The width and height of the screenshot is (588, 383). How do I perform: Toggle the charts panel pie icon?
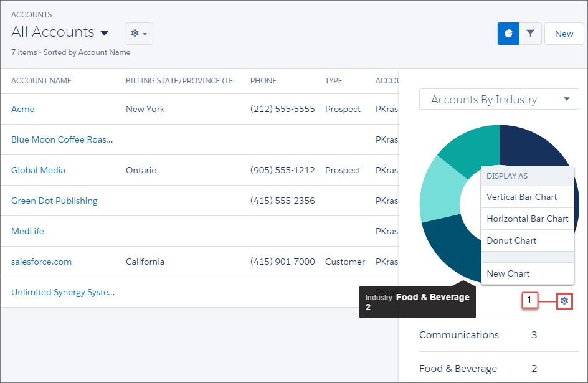[x=508, y=34]
